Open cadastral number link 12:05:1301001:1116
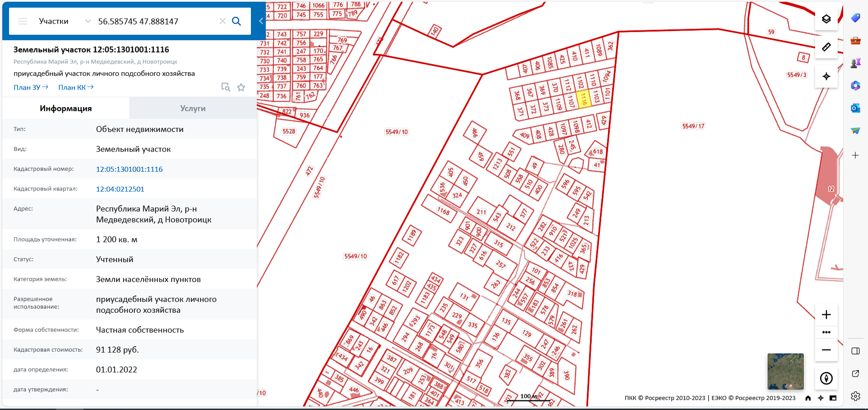Viewport: 868px width, 410px height. click(129, 169)
